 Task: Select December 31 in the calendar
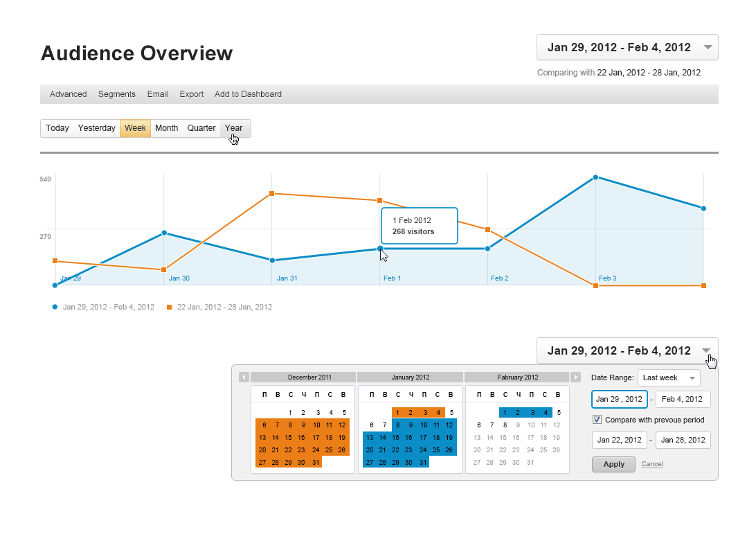(316, 462)
